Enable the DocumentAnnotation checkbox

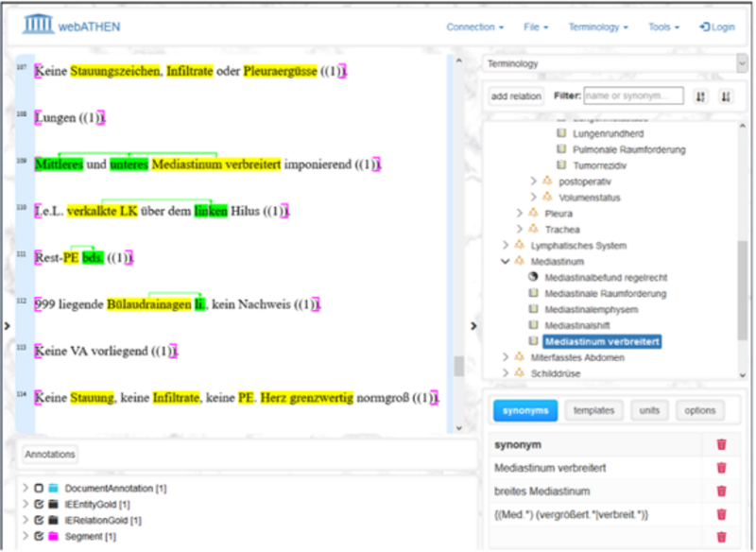coord(39,489)
